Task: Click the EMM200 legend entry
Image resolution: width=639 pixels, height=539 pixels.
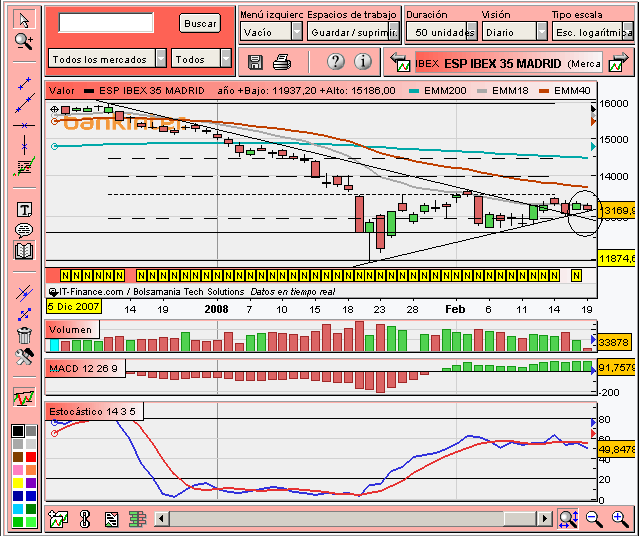Action: [438, 90]
